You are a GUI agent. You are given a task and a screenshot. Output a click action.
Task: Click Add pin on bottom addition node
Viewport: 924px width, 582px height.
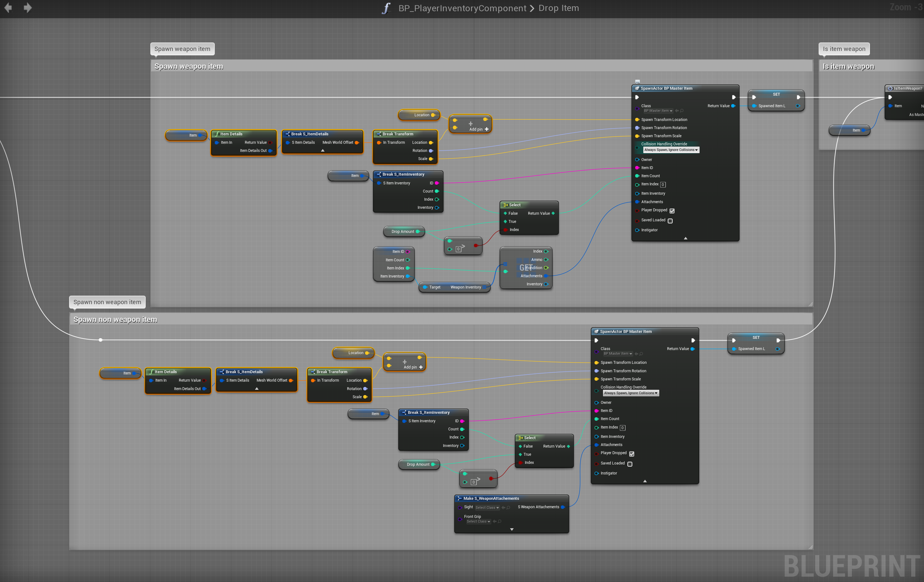point(413,367)
